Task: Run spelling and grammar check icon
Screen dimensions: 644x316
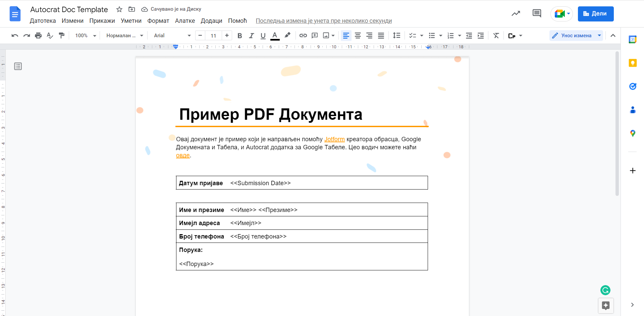Action: point(50,36)
